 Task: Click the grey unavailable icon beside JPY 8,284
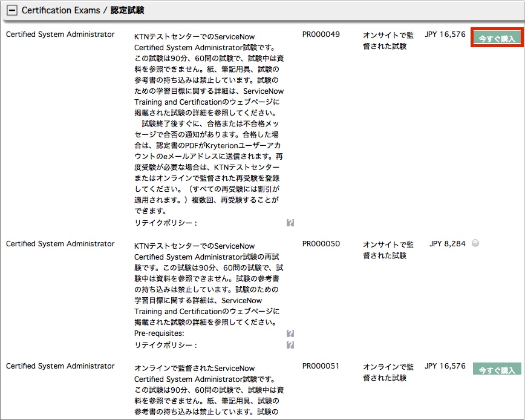pos(475,243)
